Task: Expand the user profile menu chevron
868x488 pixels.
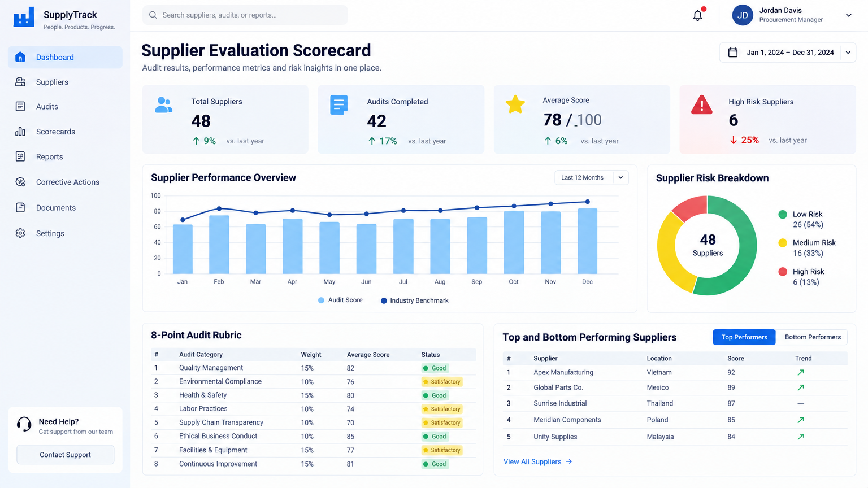Action: click(848, 15)
